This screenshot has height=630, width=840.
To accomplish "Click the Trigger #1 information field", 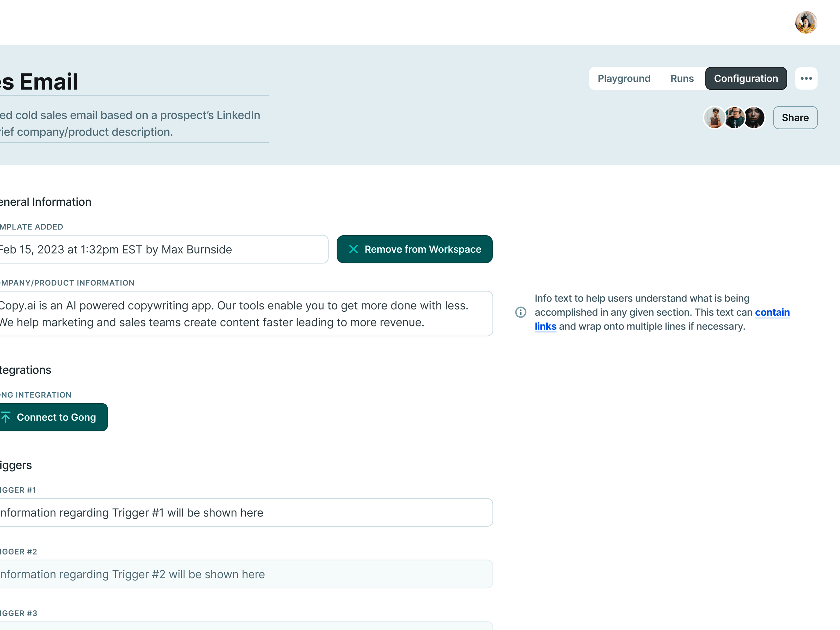I will [246, 512].
